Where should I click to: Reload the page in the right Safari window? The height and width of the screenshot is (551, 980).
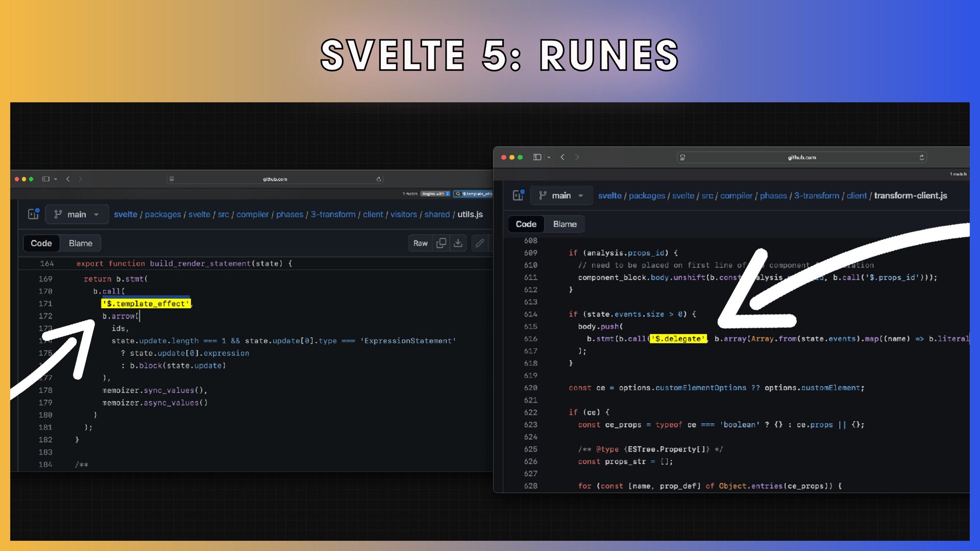922,157
